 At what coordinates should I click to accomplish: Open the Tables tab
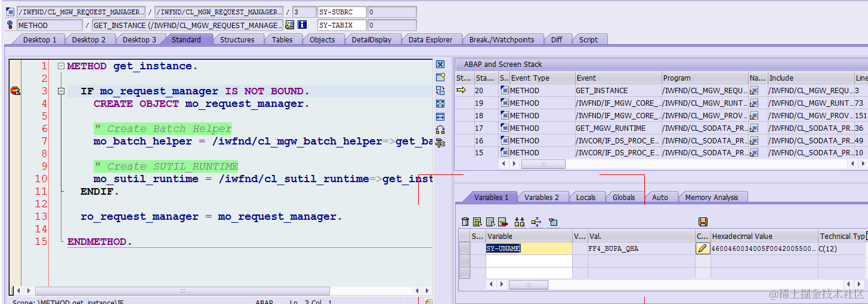click(x=282, y=39)
